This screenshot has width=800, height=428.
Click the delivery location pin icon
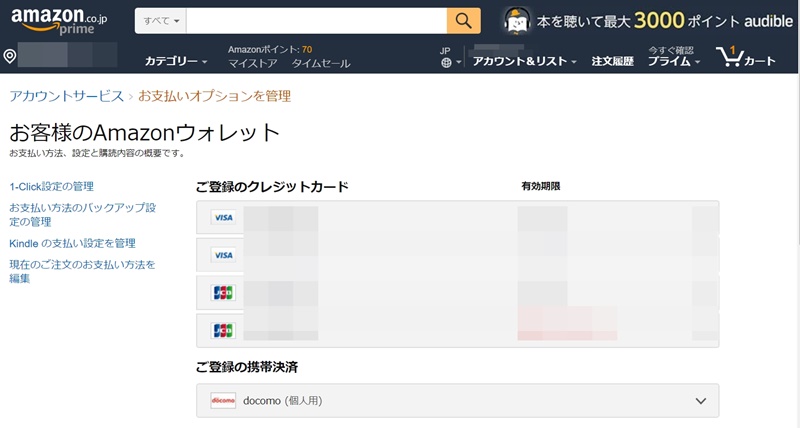coord(10,57)
